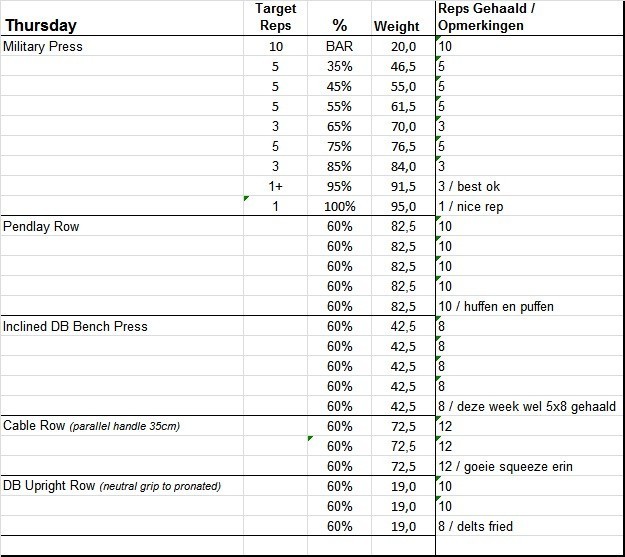625x557 pixels.
Task: Click the 100% percentage cell
Action: click(x=339, y=207)
